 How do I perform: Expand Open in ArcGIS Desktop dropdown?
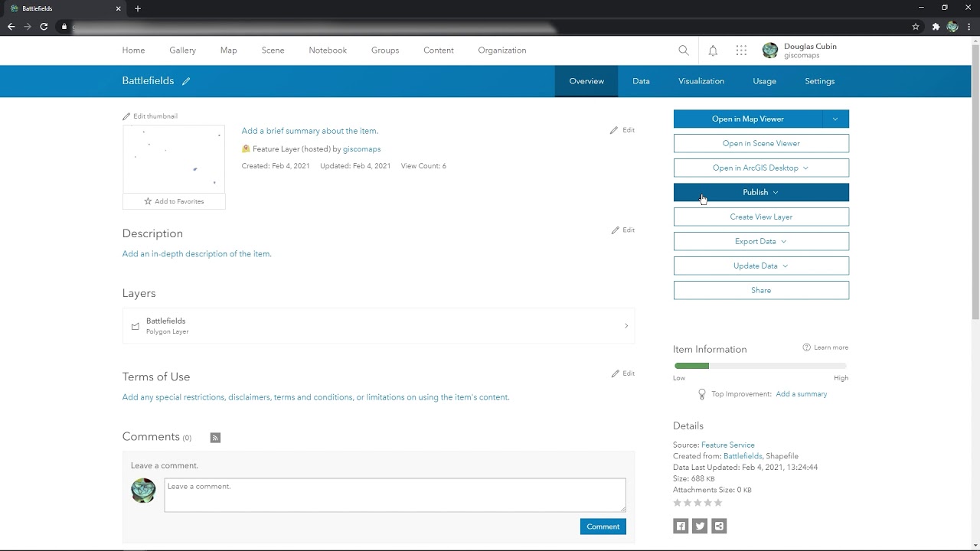tap(805, 168)
